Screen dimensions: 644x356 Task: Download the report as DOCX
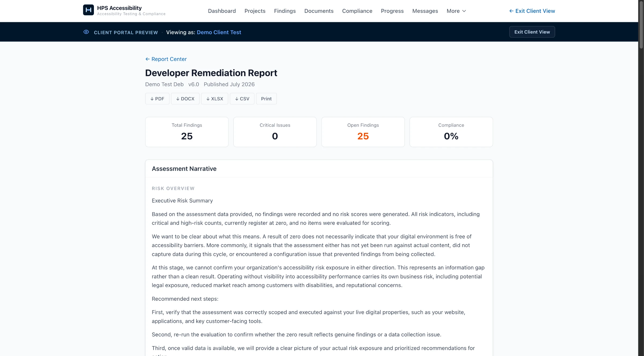(185, 99)
